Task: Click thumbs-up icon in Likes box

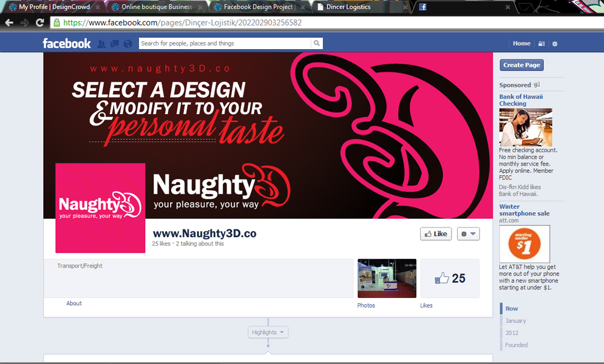Action: pyautogui.click(x=441, y=278)
